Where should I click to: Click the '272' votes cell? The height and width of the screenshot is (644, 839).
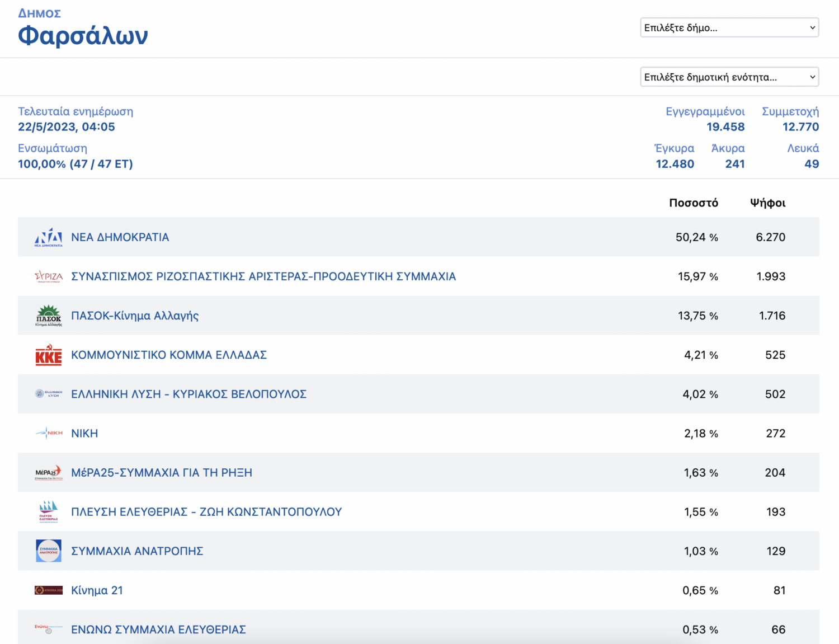point(776,433)
